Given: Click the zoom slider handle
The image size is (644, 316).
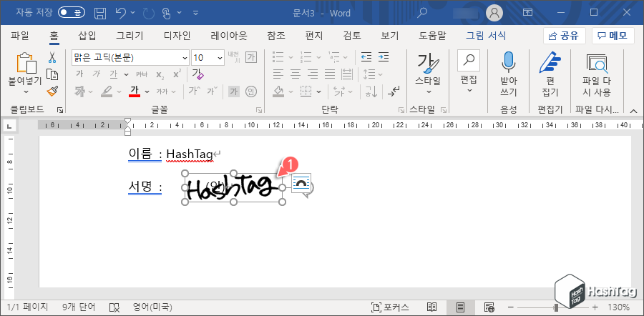Looking at the screenshot, I should click(556, 307).
